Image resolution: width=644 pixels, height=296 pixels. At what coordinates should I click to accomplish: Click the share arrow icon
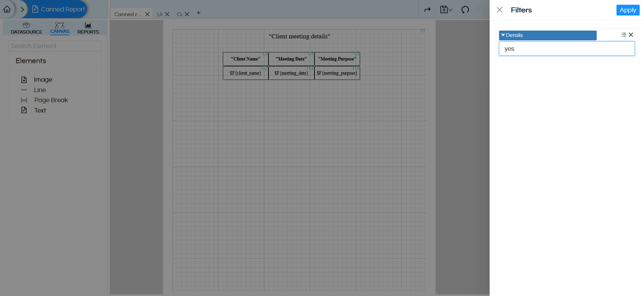click(427, 10)
